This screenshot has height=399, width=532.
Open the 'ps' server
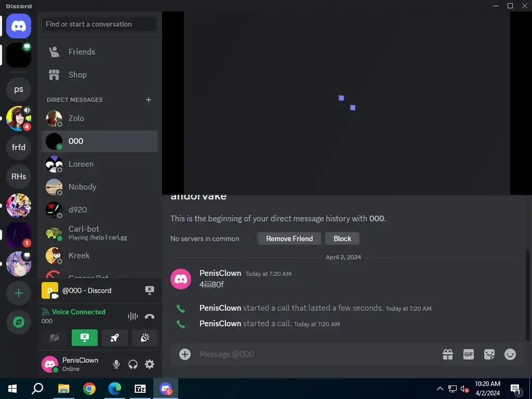coord(19,89)
